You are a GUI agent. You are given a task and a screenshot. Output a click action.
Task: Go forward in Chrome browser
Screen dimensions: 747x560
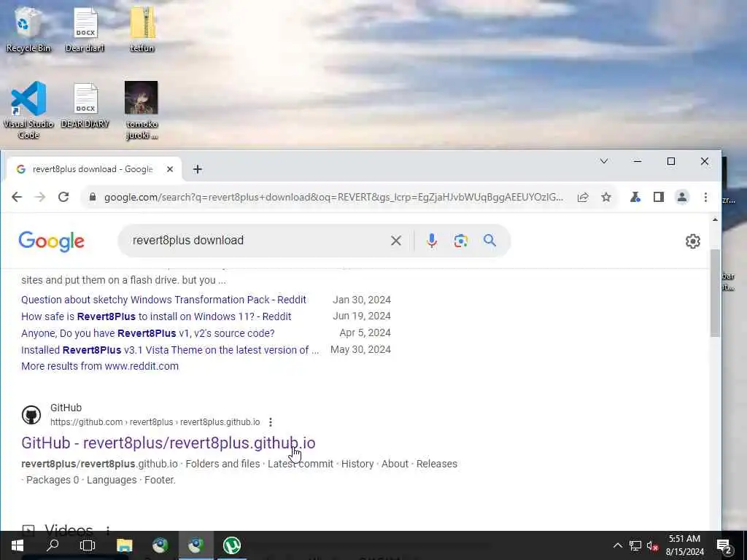click(x=40, y=197)
